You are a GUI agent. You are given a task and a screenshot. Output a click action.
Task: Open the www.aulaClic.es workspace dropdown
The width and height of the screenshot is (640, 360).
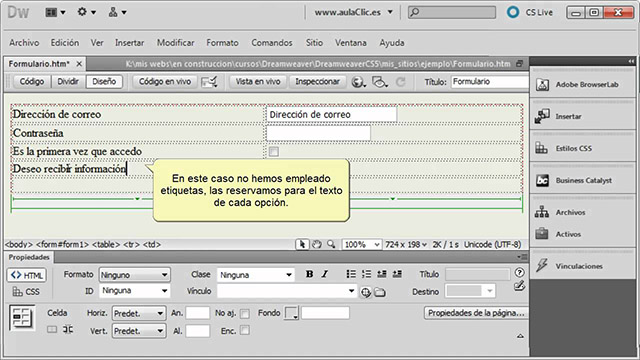click(353, 12)
